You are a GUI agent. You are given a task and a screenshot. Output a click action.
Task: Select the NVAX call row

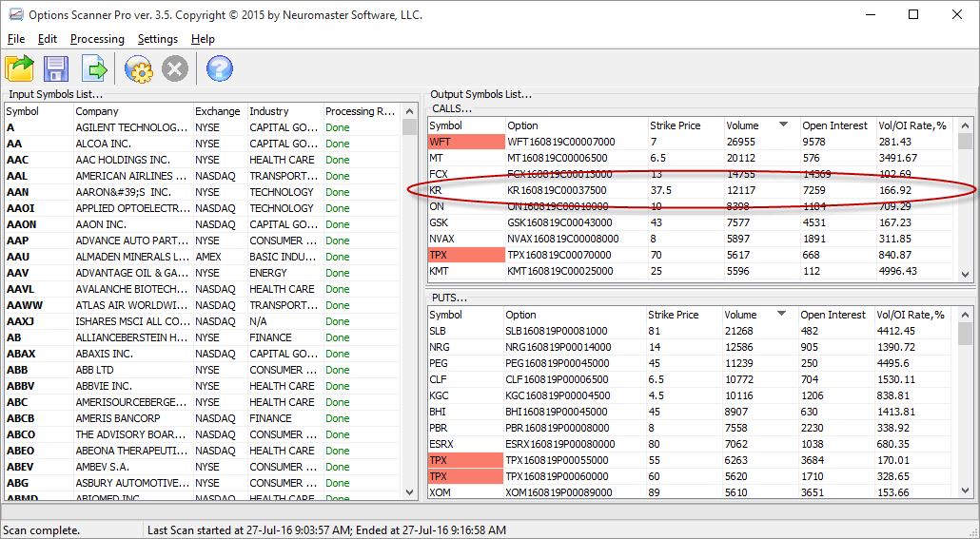692,239
